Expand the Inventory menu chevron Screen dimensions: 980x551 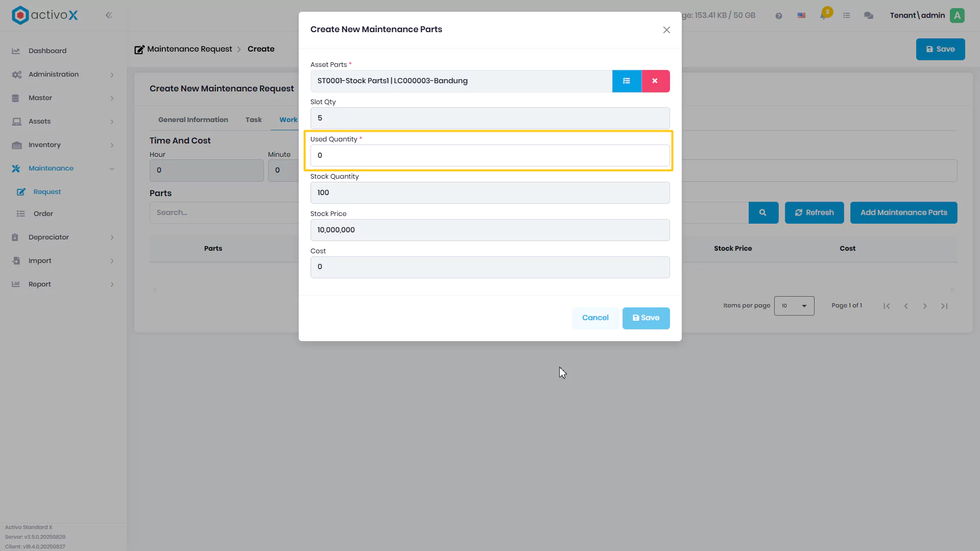click(x=112, y=146)
